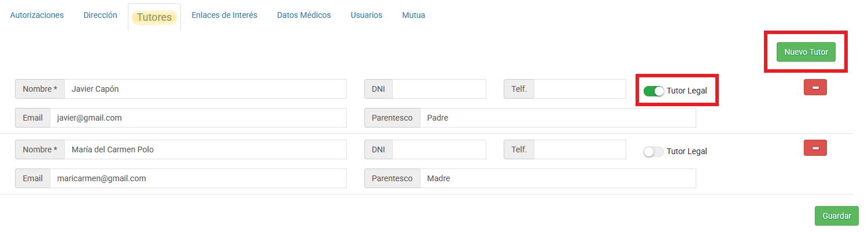Select the Tutores tab

(x=154, y=17)
